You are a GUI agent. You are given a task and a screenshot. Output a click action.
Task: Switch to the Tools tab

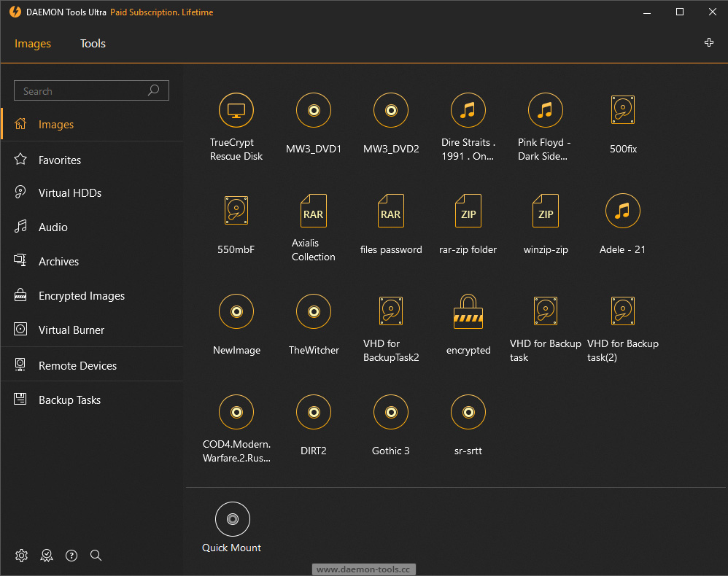click(x=93, y=43)
